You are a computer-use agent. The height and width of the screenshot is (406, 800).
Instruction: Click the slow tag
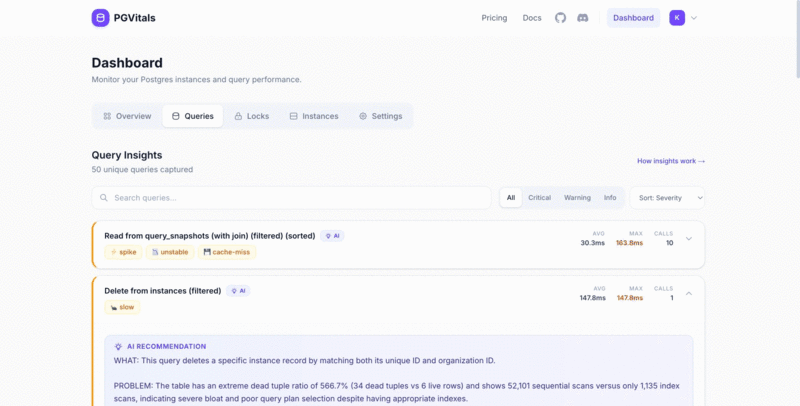122,307
